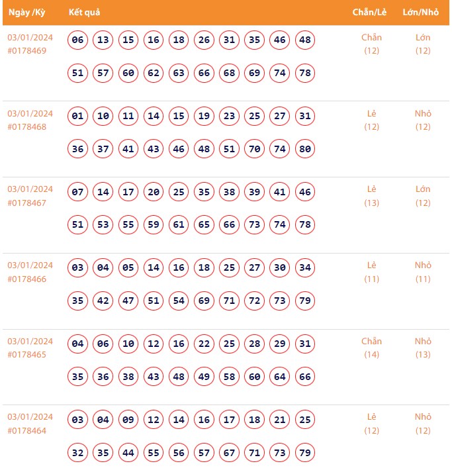The height and width of the screenshot is (476, 452).
Task: Open draw #0178468 link
Action: tap(27, 127)
